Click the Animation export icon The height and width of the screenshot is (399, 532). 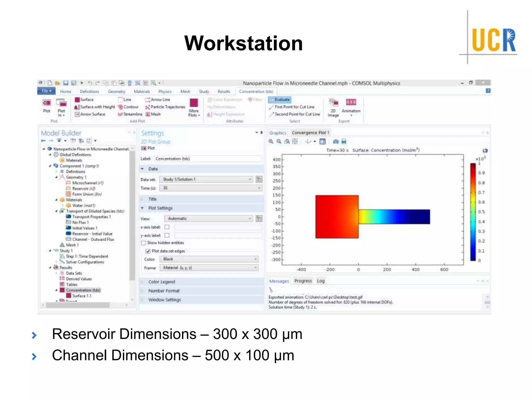tap(351, 102)
